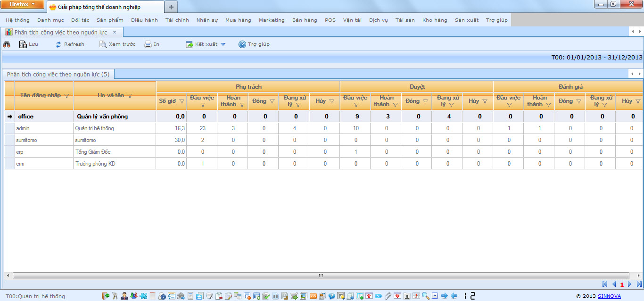Open the Kết xuất export dropdown
Screen dimensions: 644x301
pos(206,44)
